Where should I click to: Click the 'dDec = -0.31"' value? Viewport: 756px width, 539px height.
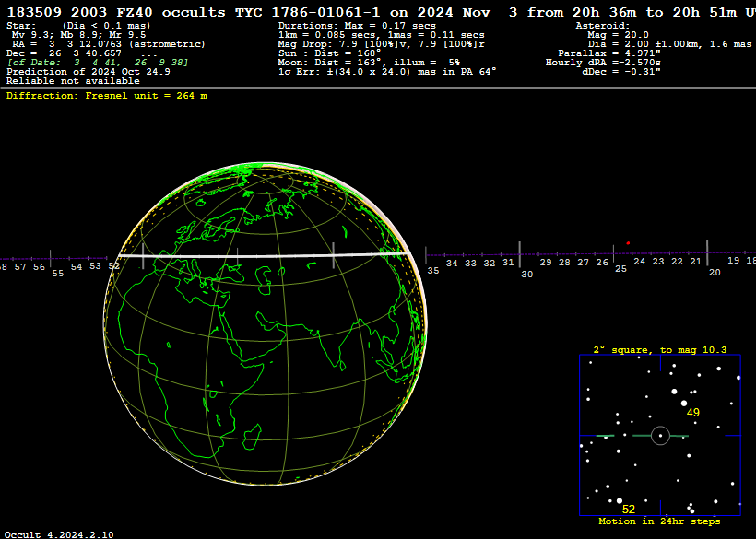tap(621, 72)
